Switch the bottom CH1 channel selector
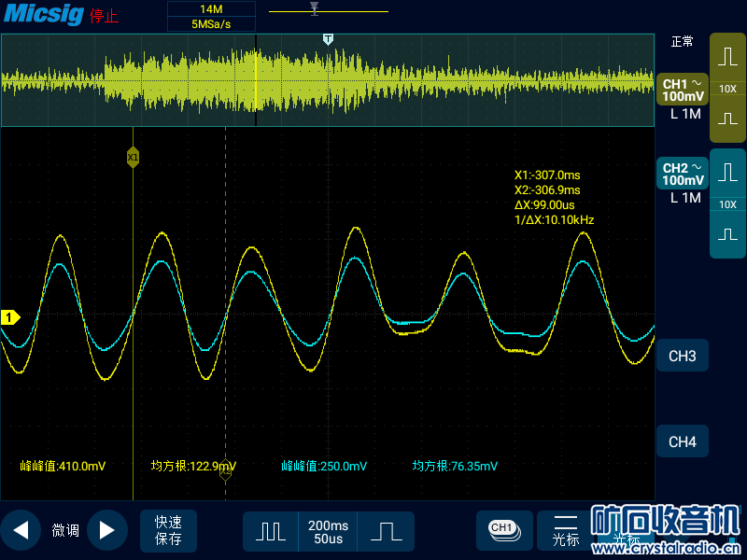Viewport: 747px width, 560px height. pos(503,529)
